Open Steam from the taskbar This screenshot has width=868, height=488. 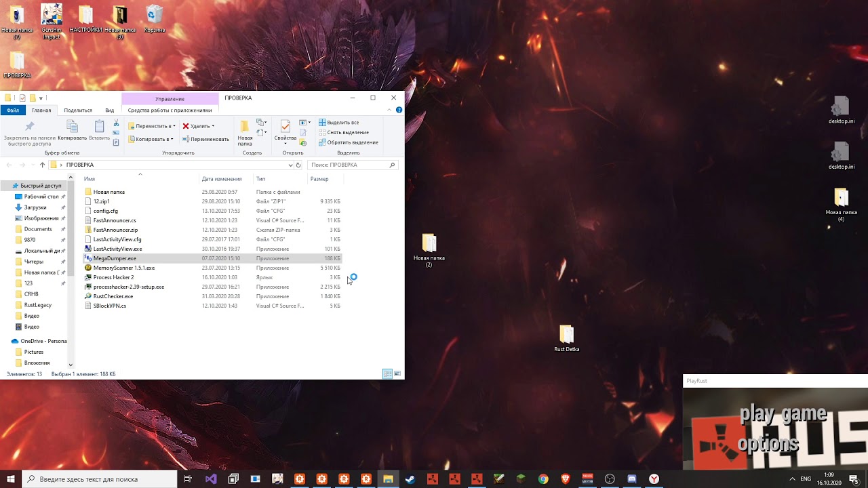[x=410, y=479]
